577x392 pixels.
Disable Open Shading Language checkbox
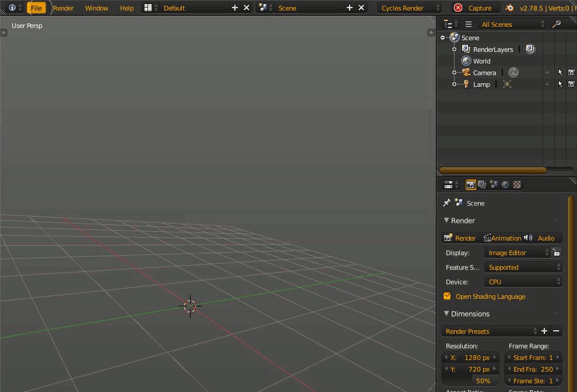coord(448,296)
